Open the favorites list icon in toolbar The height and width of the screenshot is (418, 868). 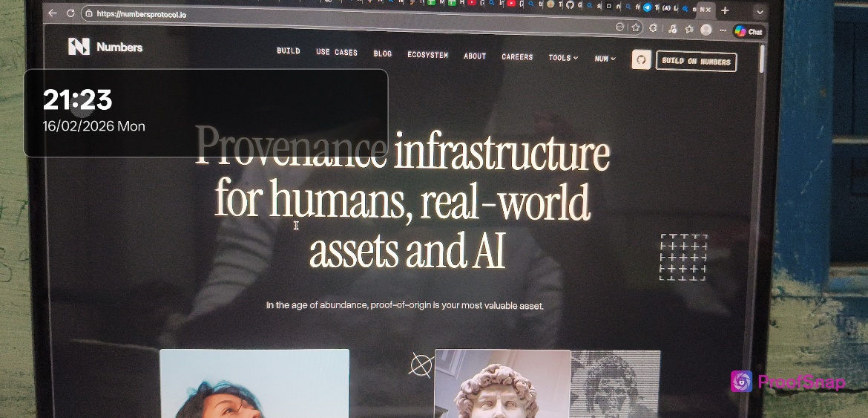point(688,29)
